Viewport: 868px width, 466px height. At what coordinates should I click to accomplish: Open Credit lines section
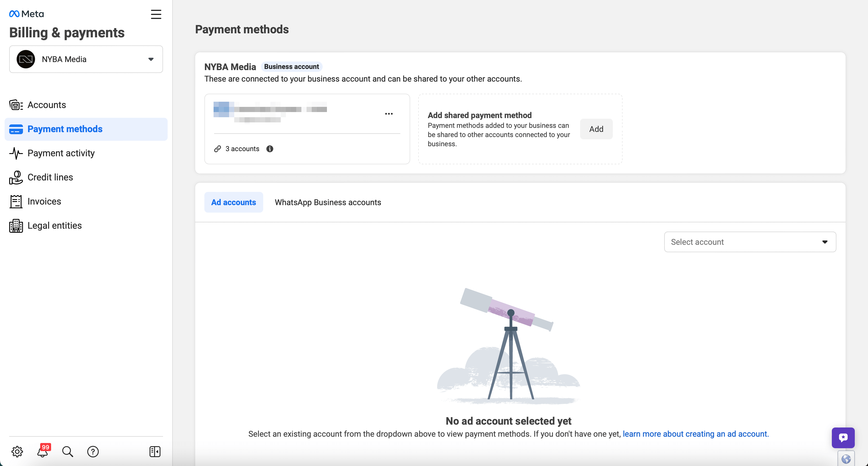point(86,177)
